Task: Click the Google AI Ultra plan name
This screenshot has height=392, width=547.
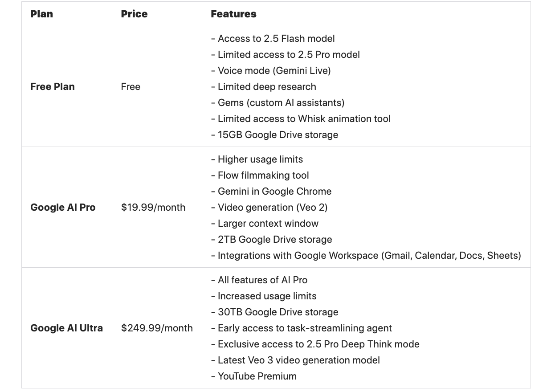Action: (x=66, y=328)
